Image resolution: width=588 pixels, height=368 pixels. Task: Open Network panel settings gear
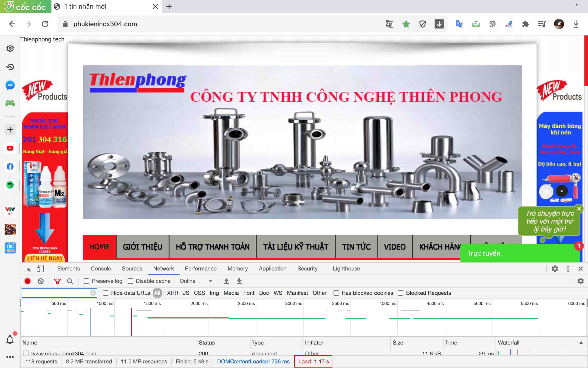[x=580, y=281]
